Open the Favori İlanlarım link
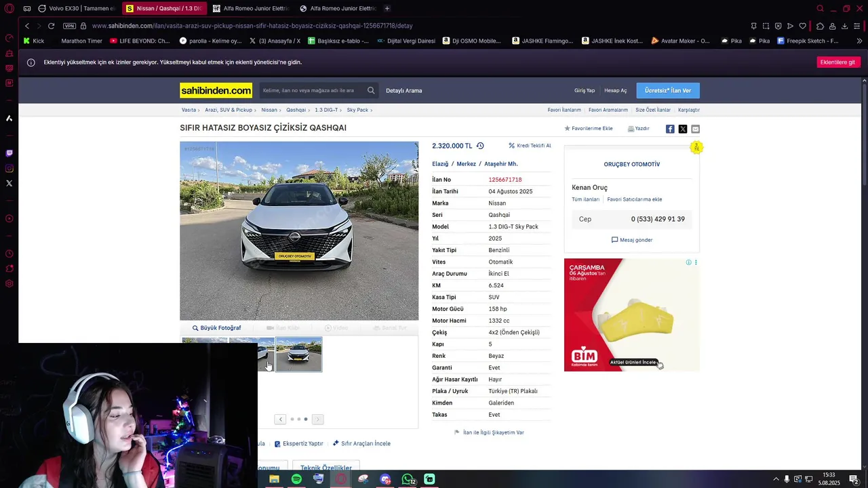This screenshot has width=868, height=488. pos(564,110)
